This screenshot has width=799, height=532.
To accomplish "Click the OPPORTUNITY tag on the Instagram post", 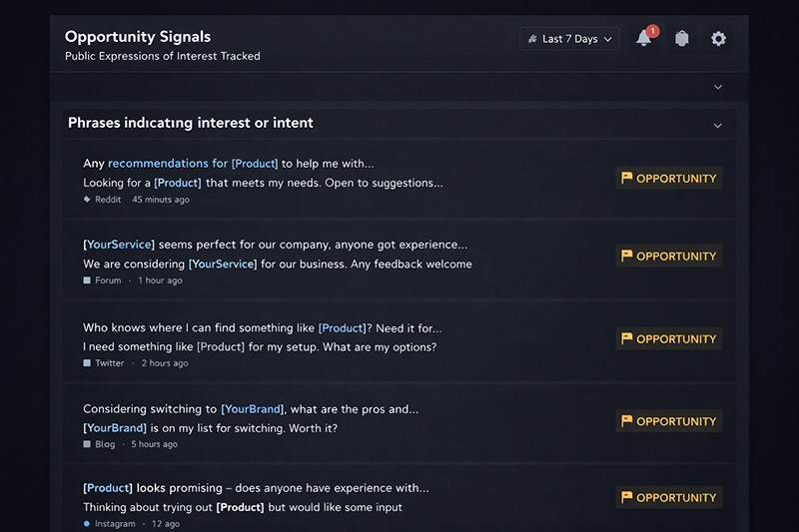I will coord(669,498).
